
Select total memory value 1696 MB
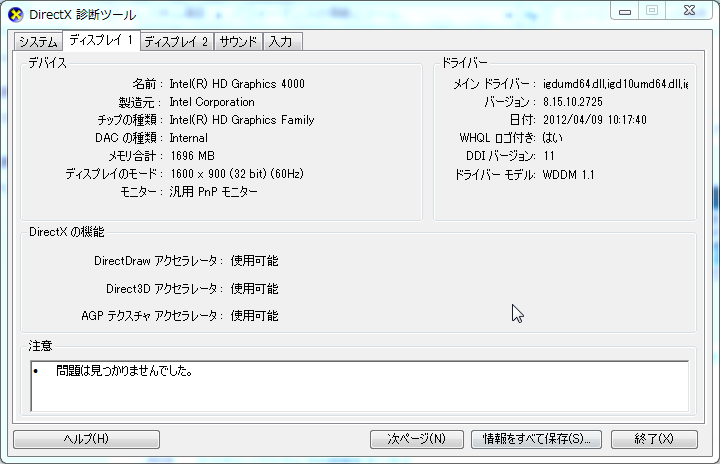click(192, 156)
